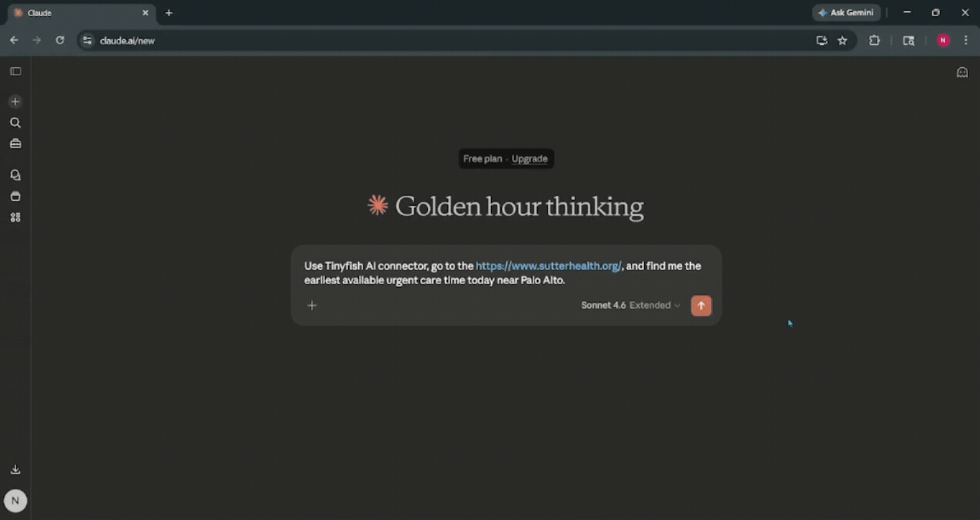Open the Chrome extensions icon
This screenshot has width=980, height=520.
[x=875, y=40]
